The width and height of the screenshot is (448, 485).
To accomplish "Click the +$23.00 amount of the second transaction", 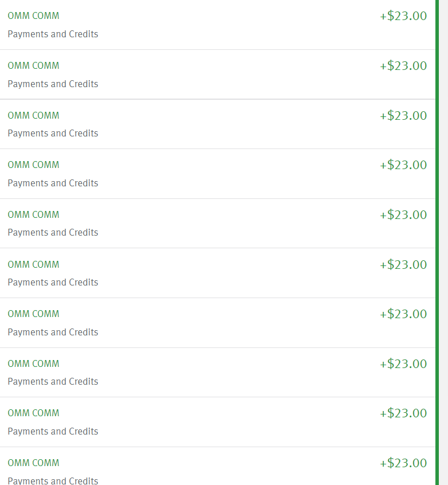I will tap(403, 65).
